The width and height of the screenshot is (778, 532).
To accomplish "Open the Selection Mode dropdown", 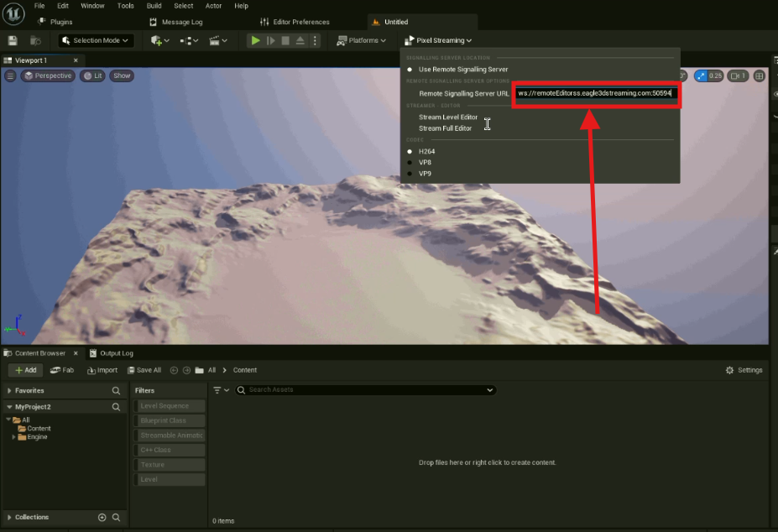I will click(97, 40).
